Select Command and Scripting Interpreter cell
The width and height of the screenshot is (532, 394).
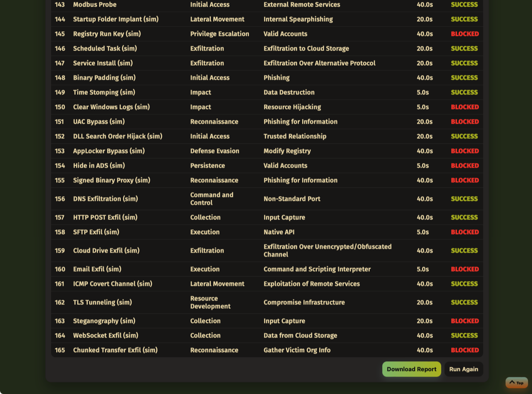pyautogui.click(x=317, y=269)
